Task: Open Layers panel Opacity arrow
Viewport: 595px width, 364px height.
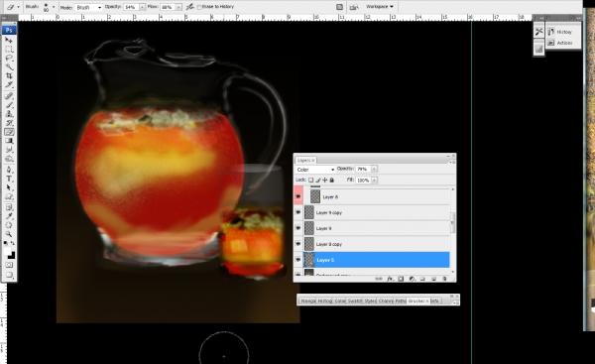Action: coord(374,169)
